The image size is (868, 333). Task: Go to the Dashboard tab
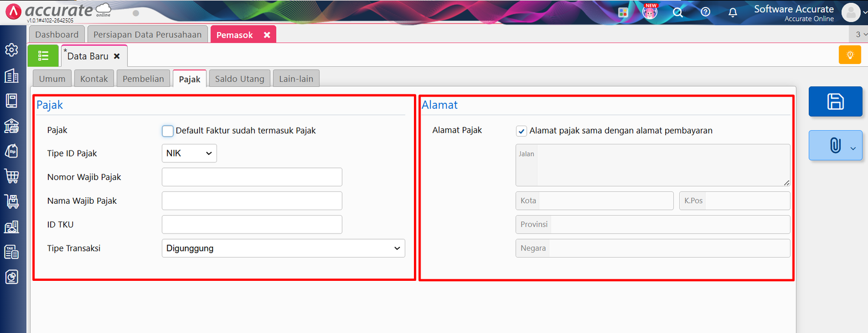(57, 34)
